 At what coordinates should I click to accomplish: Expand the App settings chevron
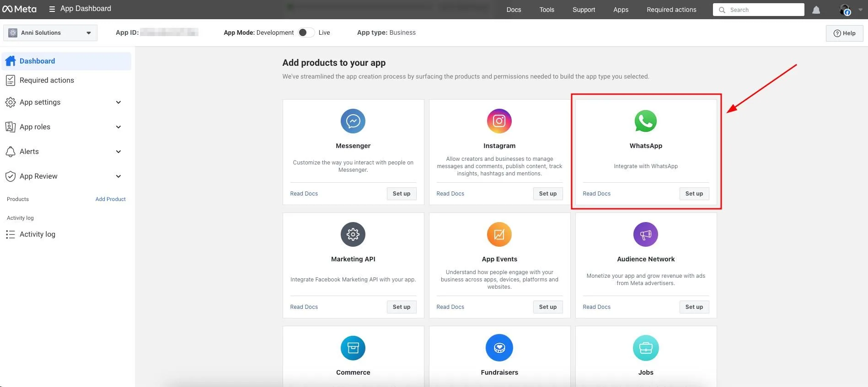[x=118, y=102]
